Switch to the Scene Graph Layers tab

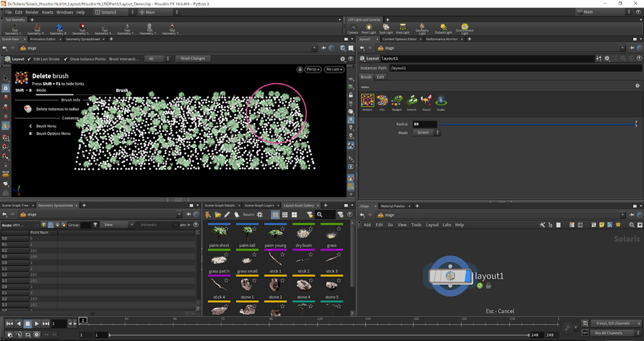pyautogui.click(x=259, y=205)
